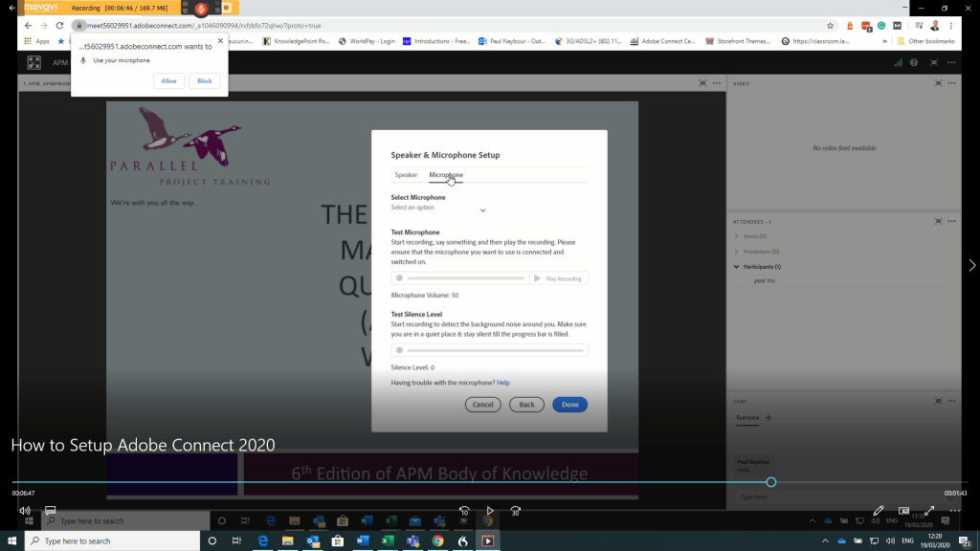Select the Microphone tab
This screenshot has width=980, height=551.
pos(446,175)
